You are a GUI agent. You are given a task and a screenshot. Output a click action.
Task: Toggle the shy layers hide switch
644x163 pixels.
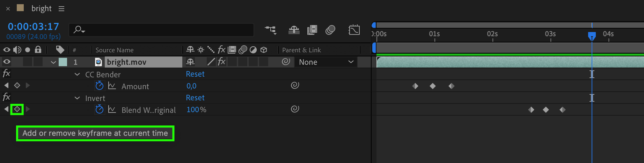click(294, 30)
